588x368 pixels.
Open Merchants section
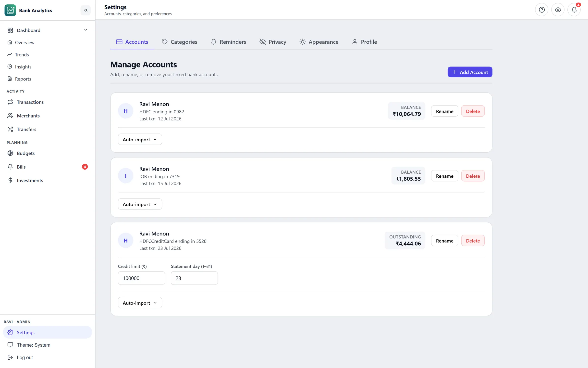pyautogui.click(x=48, y=116)
